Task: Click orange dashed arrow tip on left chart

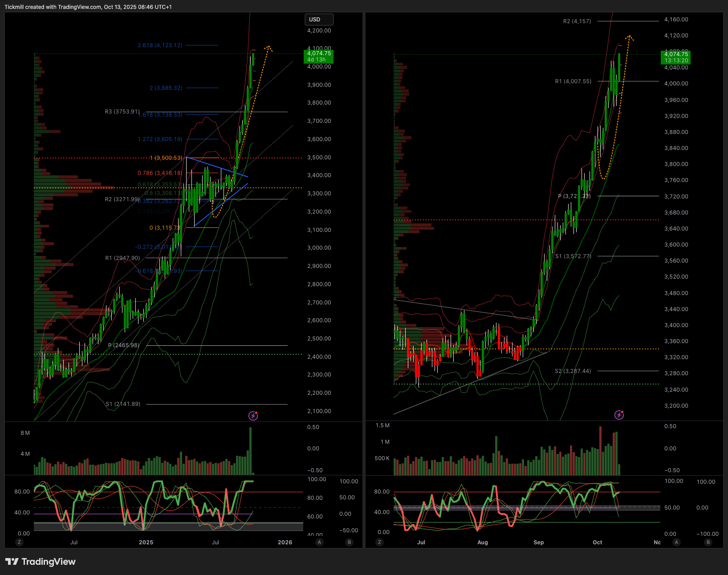Action: tap(268, 46)
